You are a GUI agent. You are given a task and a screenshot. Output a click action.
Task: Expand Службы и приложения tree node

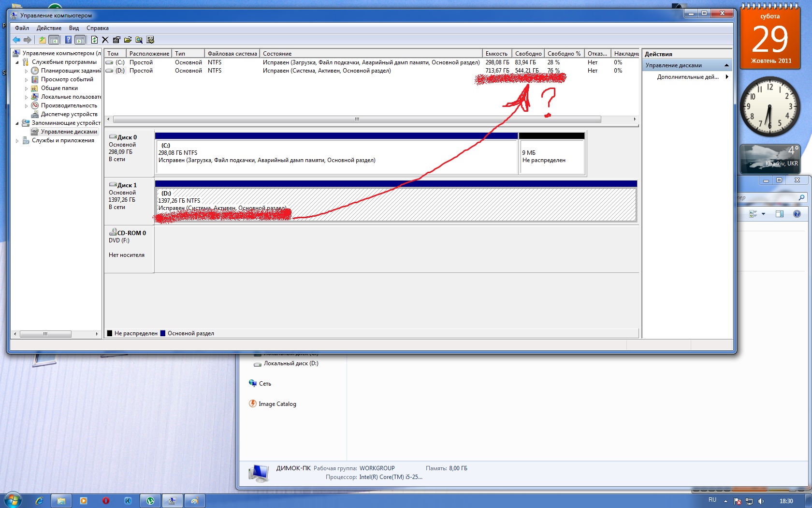click(x=17, y=141)
